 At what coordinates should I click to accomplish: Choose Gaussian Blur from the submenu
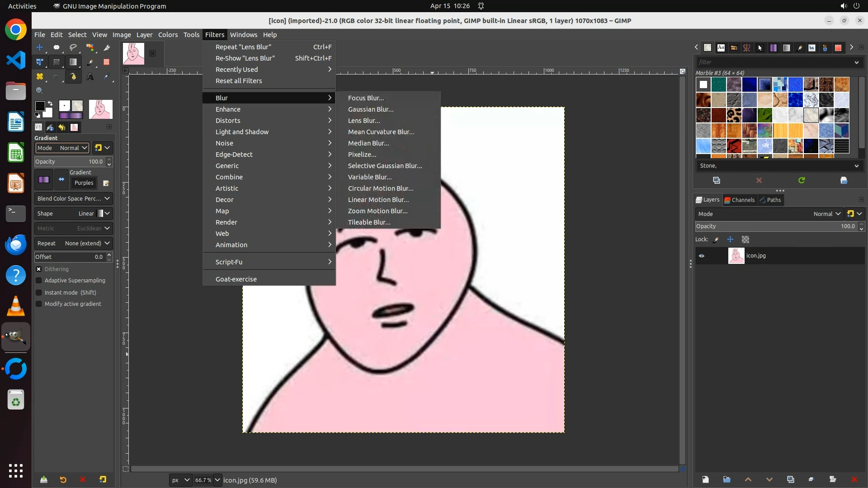point(370,109)
